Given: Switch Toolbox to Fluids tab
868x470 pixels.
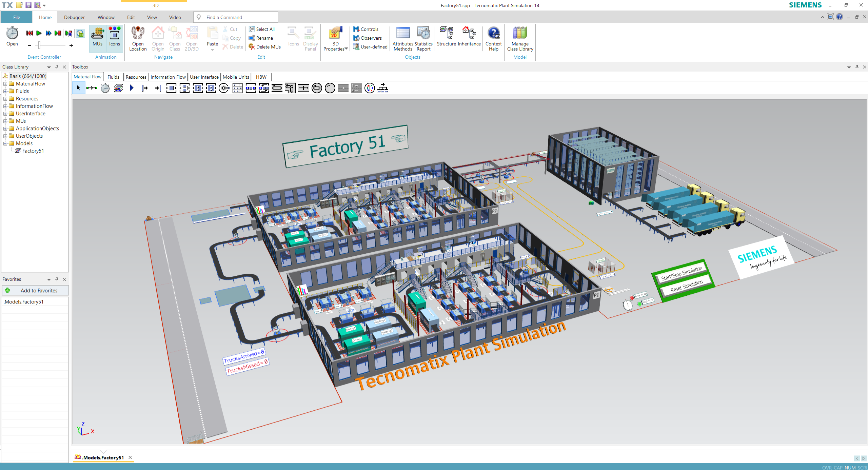Looking at the screenshot, I should coord(113,77).
